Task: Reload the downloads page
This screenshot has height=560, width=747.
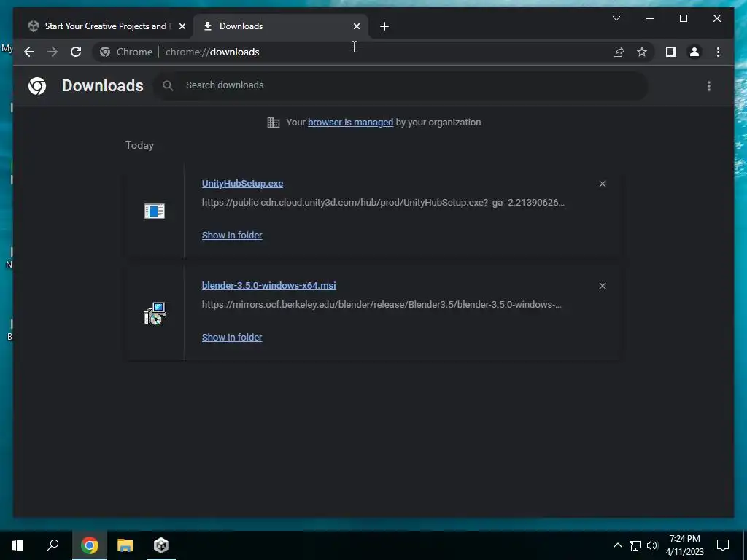Action: 76,52
